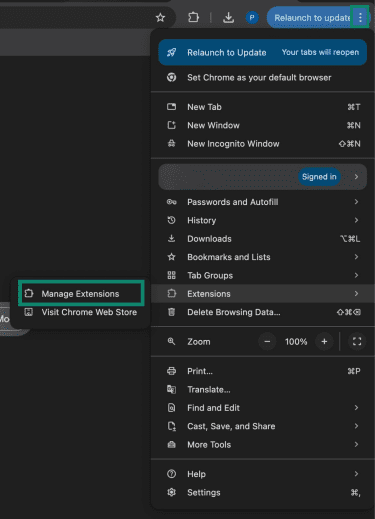Click the Signed in badge
Viewport: 375px width, 519px height.
point(319,177)
